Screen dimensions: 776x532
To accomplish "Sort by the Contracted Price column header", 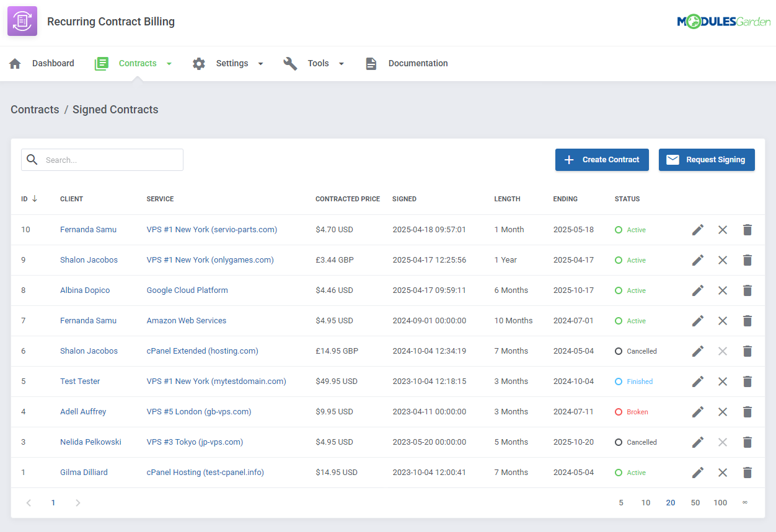I will click(348, 199).
